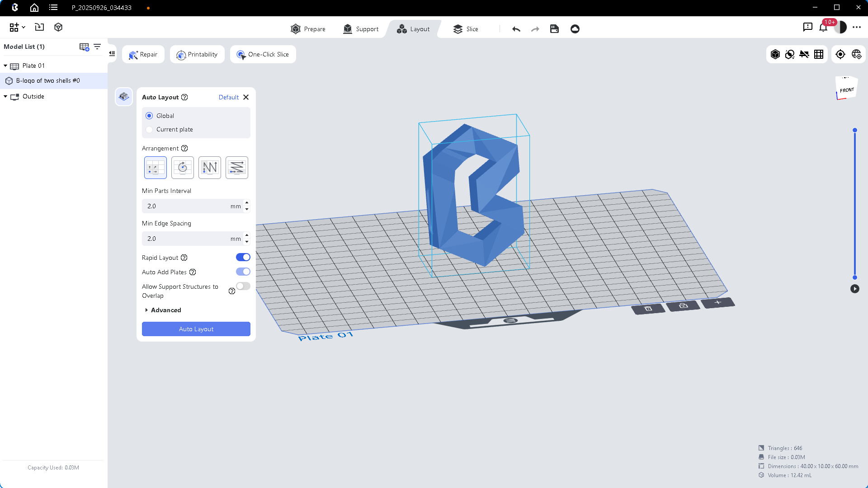Switch to the Prepare tab
Screen dimensions: 868x488
[x=308, y=29]
